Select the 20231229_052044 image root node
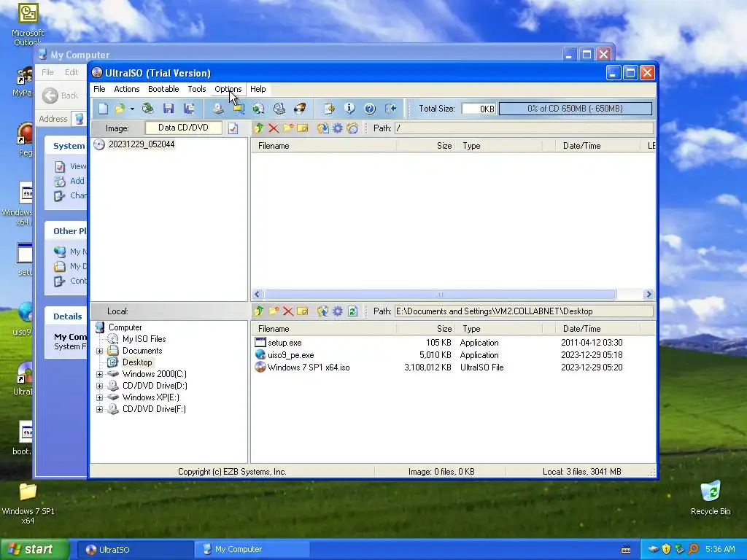The height and width of the screenshot is (560, 747). [142, 144]
